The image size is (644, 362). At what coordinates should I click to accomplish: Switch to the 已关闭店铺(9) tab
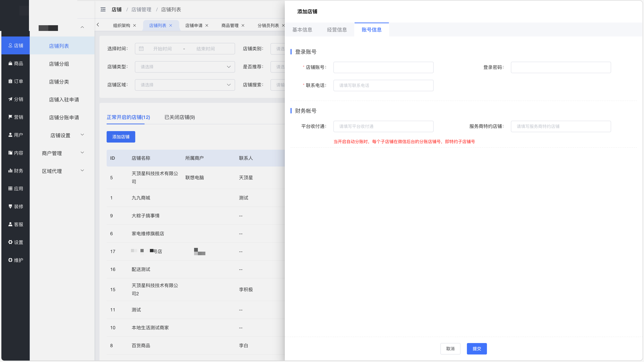tap(179, 117)
